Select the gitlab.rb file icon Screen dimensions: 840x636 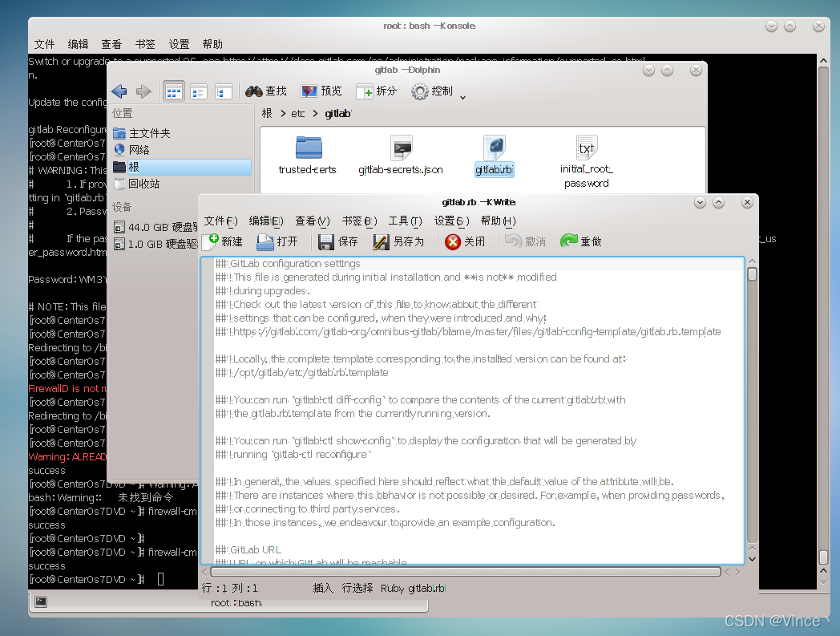click(494, 148)
